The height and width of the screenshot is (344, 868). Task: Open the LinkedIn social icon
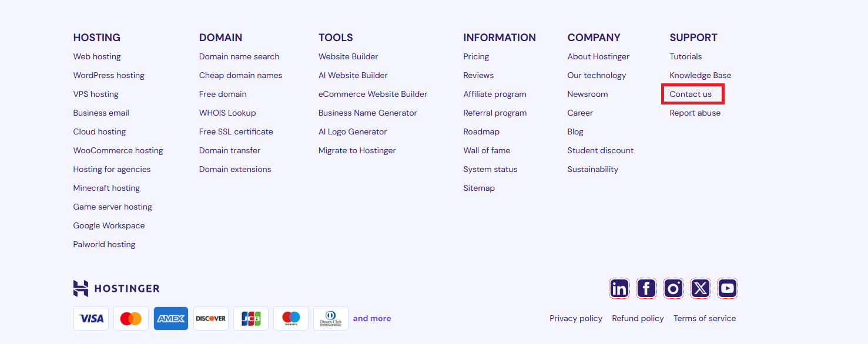(619, 288)
